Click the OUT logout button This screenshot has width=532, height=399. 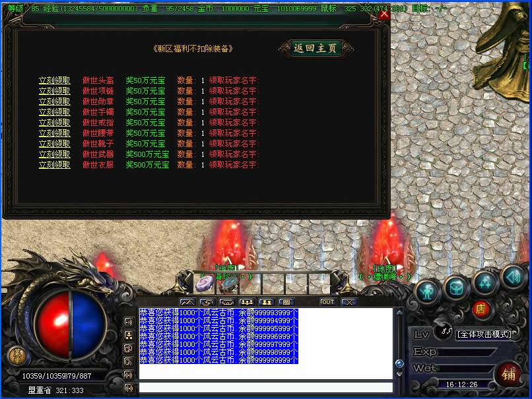click(x=328, y=302)
